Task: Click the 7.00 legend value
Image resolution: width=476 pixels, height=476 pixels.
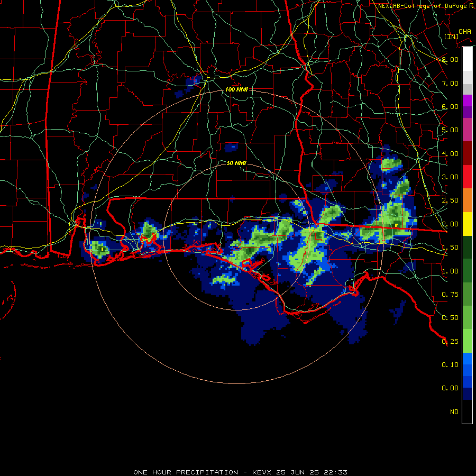Action: [x=450, y=83]
